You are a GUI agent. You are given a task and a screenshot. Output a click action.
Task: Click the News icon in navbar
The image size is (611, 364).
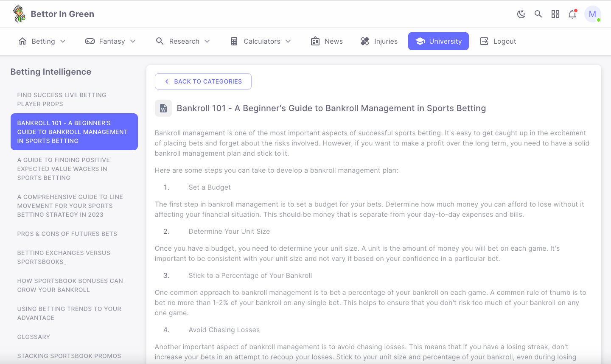pos(315,41)
